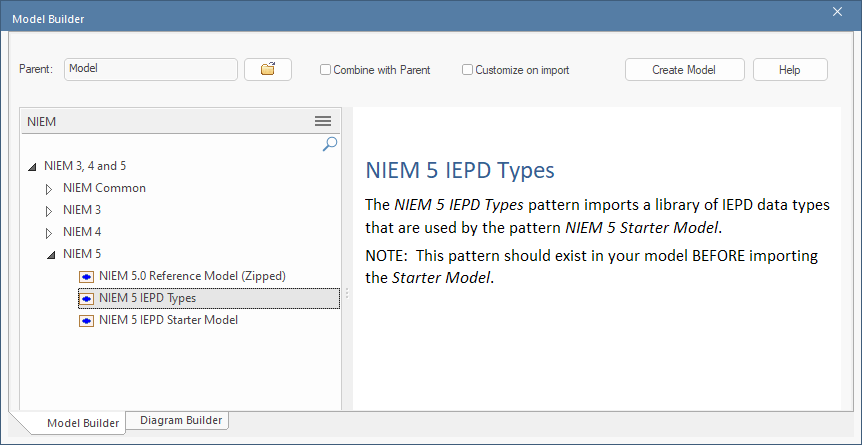Open the hamburger menu in NIEM panel
The height and width of the screenshot is (445, 862).
(x=322, y=121)
